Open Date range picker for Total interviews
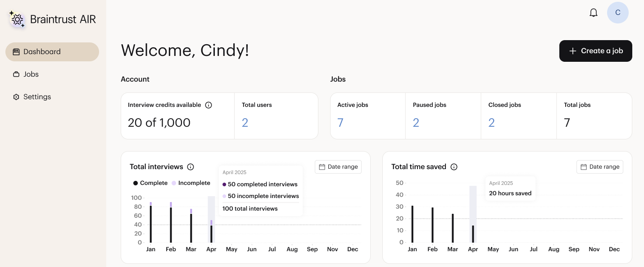The image size is (644, 267). point(338,167)
